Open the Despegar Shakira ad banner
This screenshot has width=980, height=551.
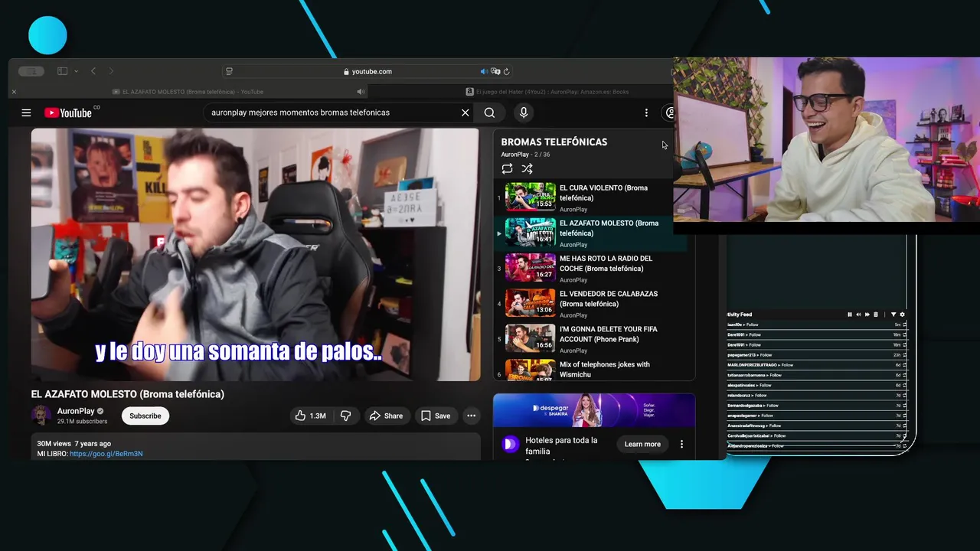[594, 410]
